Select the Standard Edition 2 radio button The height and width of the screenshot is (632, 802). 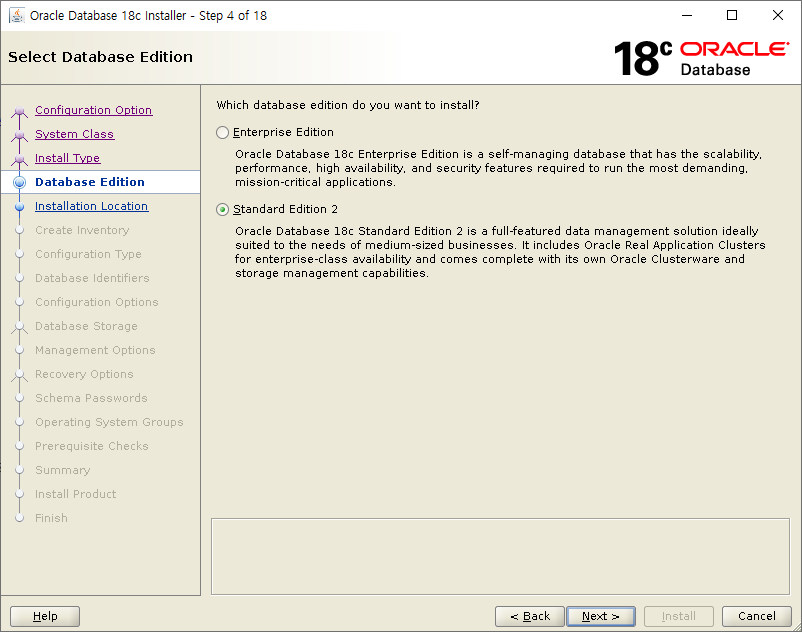coord(222,210)
